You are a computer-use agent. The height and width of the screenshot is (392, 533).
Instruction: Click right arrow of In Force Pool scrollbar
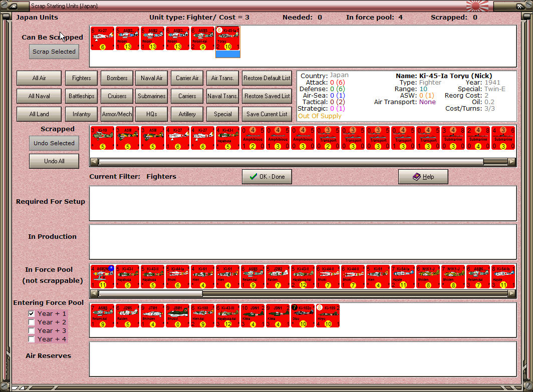pyautogui.click(x=511, y=293)
